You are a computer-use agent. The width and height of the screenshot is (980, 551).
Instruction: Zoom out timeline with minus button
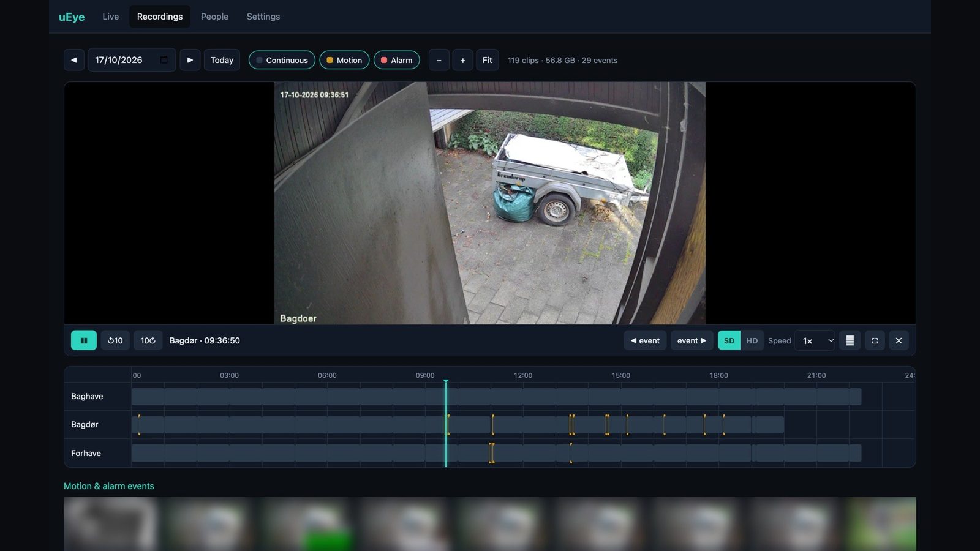point(439,60)
